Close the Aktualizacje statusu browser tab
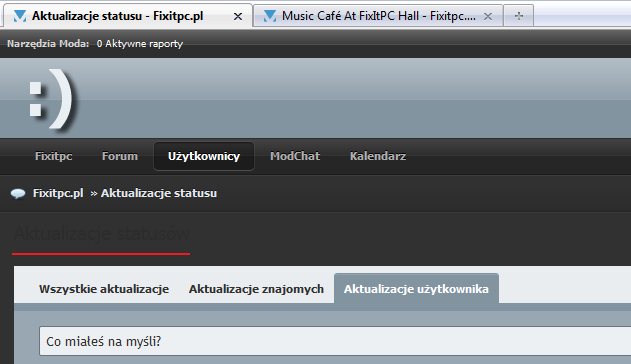The image size is (631, 364). point(238,16)
